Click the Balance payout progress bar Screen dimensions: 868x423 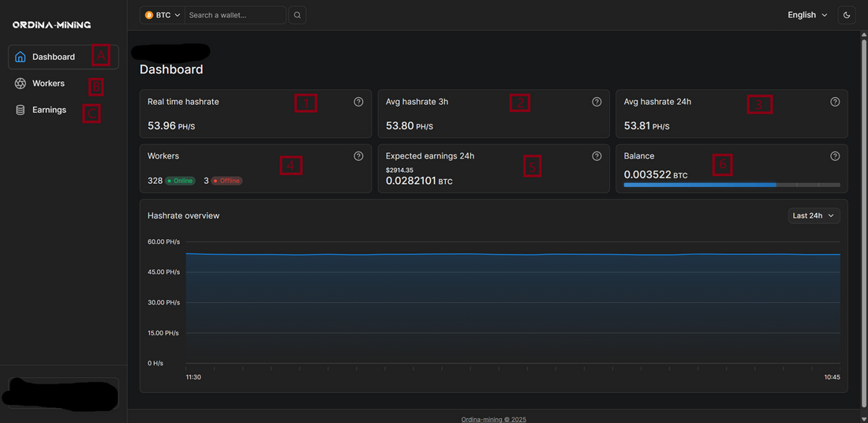tap(731, 185)
